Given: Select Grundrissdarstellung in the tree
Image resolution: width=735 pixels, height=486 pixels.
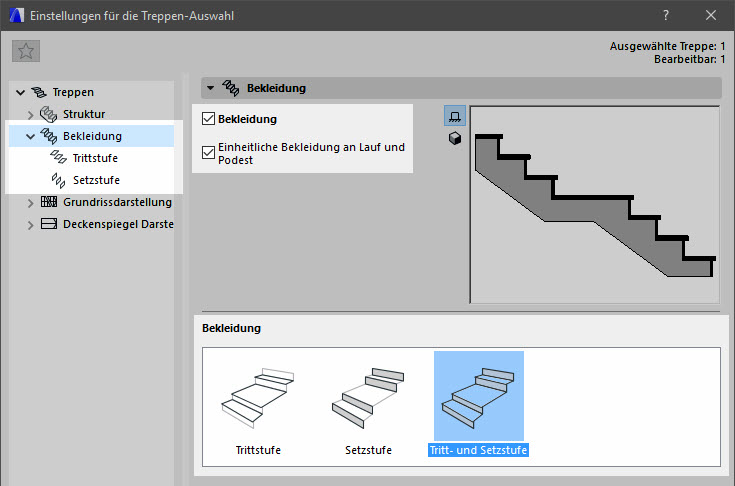Looking at the screenshot, I should (x=117, y=202).
